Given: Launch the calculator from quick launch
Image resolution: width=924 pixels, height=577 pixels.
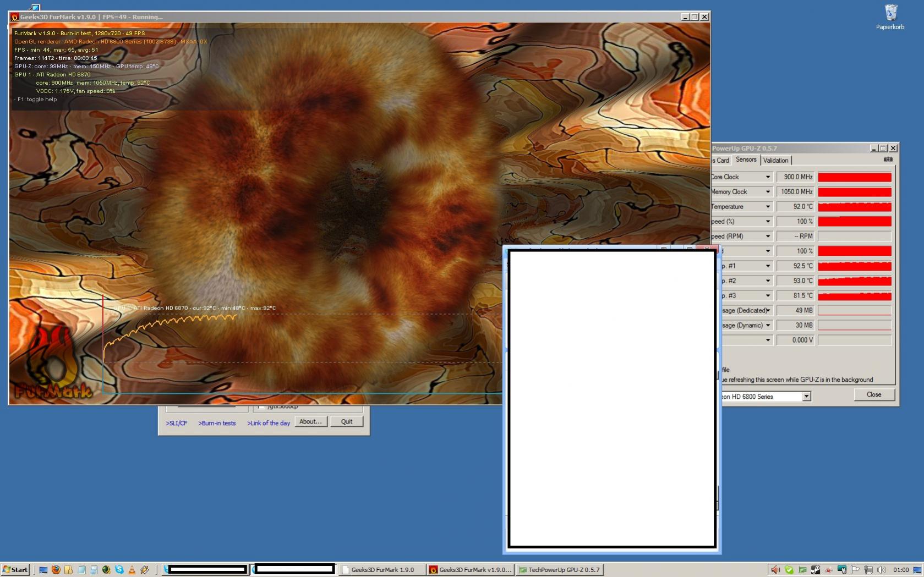Looking at the screenshot, I should click(94, 570).
